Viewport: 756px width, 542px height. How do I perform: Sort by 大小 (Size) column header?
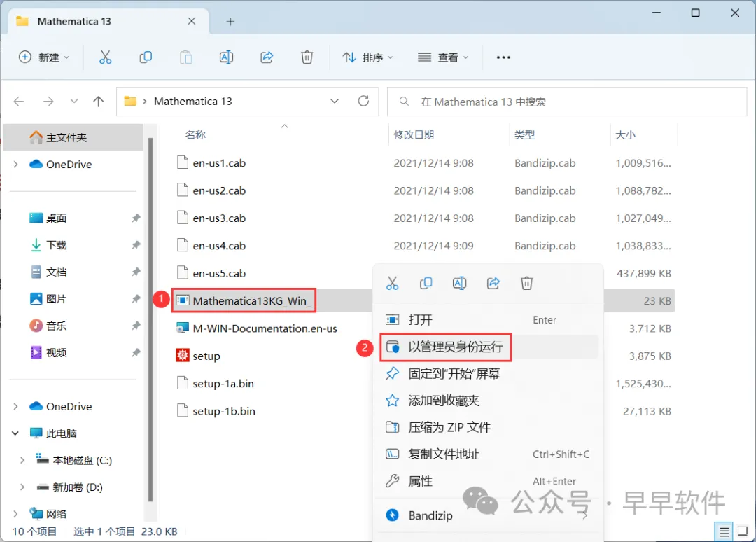(x=625, y=135)
